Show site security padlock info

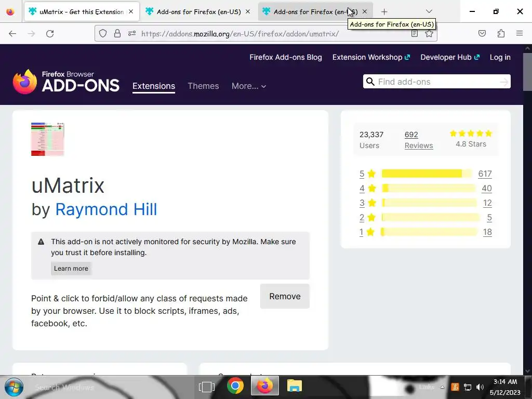click(x=117, y=34)
